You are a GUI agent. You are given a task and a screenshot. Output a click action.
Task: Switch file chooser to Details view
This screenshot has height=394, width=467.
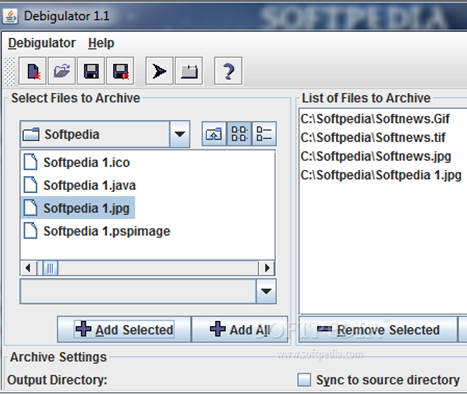click(264, 134)
